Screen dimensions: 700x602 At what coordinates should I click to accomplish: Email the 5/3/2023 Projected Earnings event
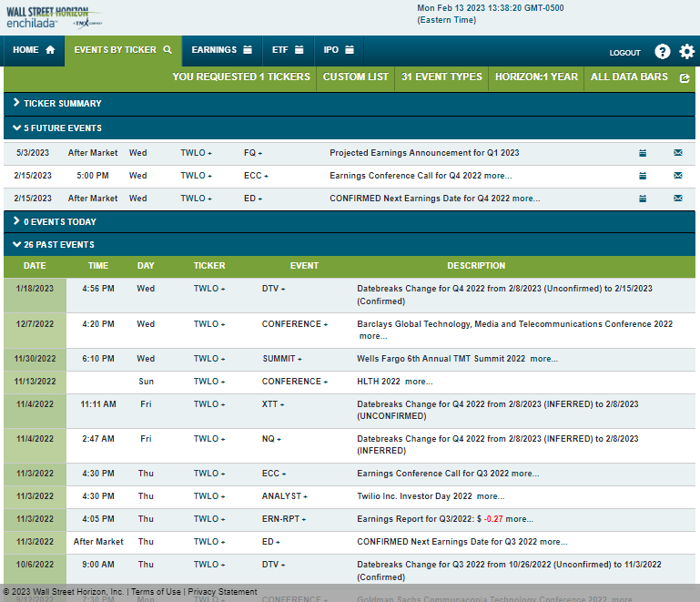677,153
